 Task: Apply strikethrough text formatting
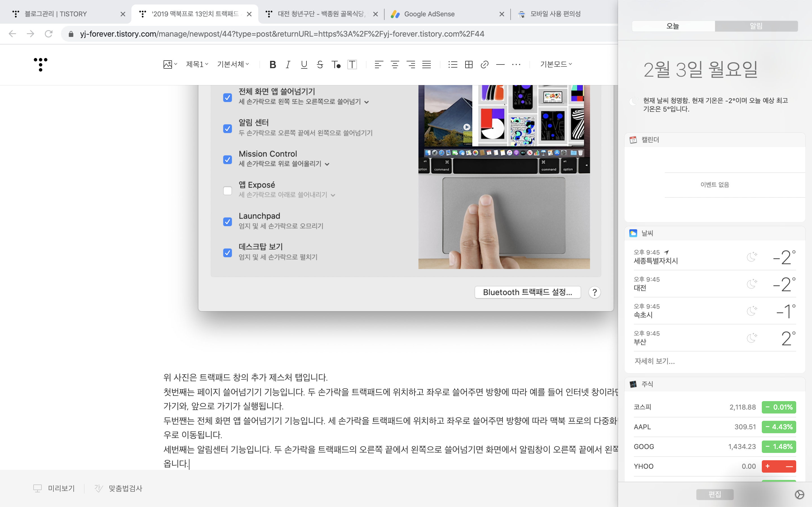320,65
